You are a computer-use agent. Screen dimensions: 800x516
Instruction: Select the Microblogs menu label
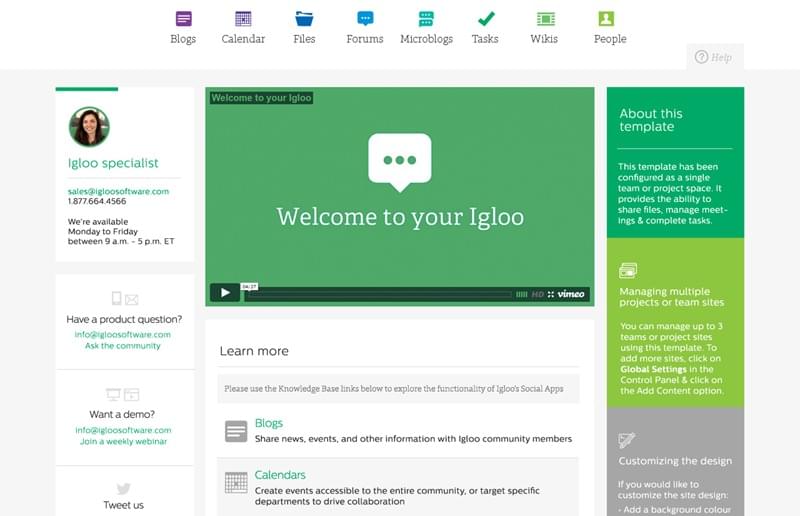(427, 39)
